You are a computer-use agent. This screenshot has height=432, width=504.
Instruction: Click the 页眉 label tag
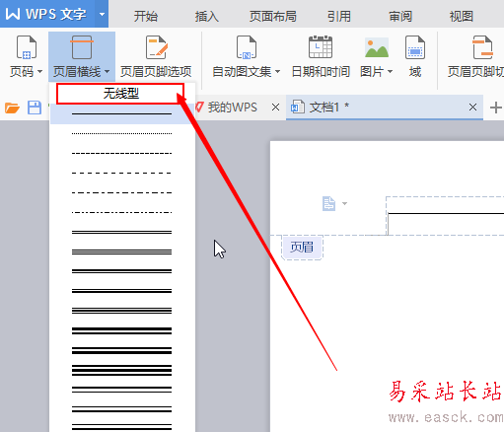pyautogui.click(x=302, y=248)
